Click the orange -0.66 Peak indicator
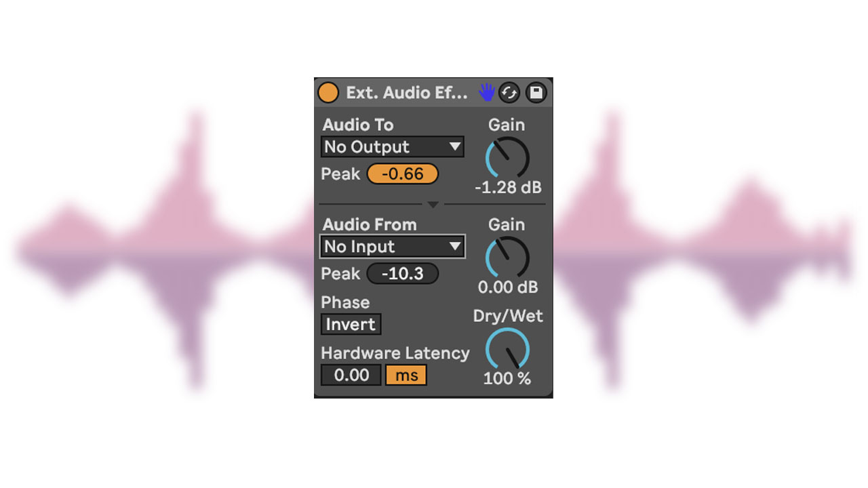The image size is (868, 488). tap(403, 174)
